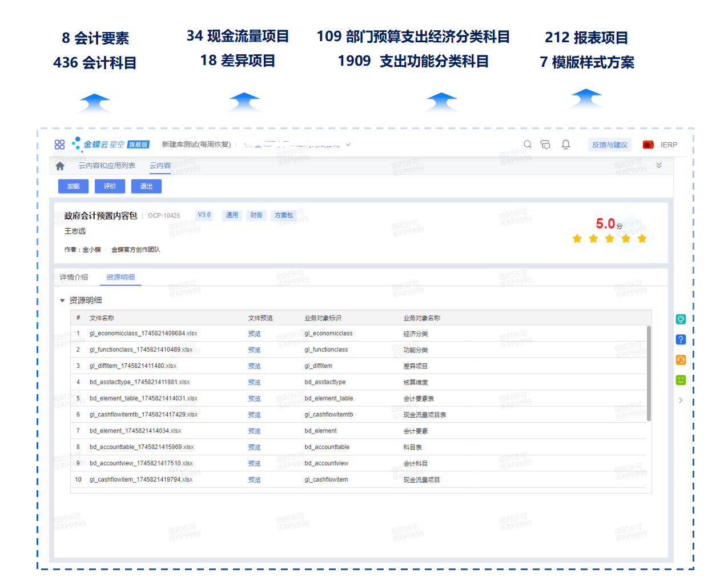Click the IERP user name label
This screenshot has width=728, height=585.
(x=669, y=145)
